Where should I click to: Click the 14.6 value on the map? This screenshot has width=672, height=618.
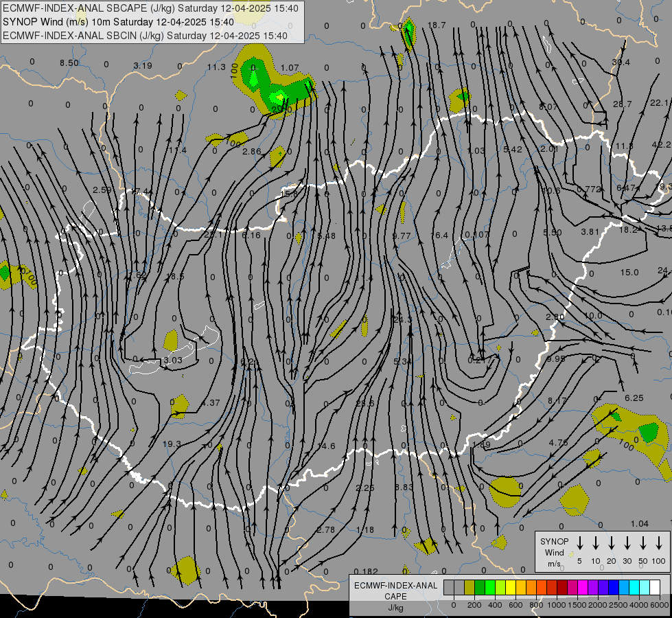pyautogui.click(x=326, y=446)
